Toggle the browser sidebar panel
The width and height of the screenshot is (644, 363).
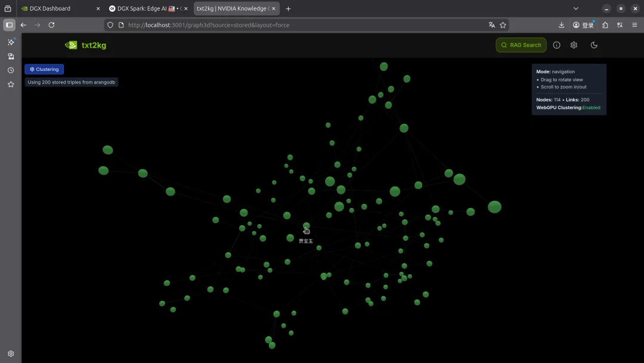10,25
